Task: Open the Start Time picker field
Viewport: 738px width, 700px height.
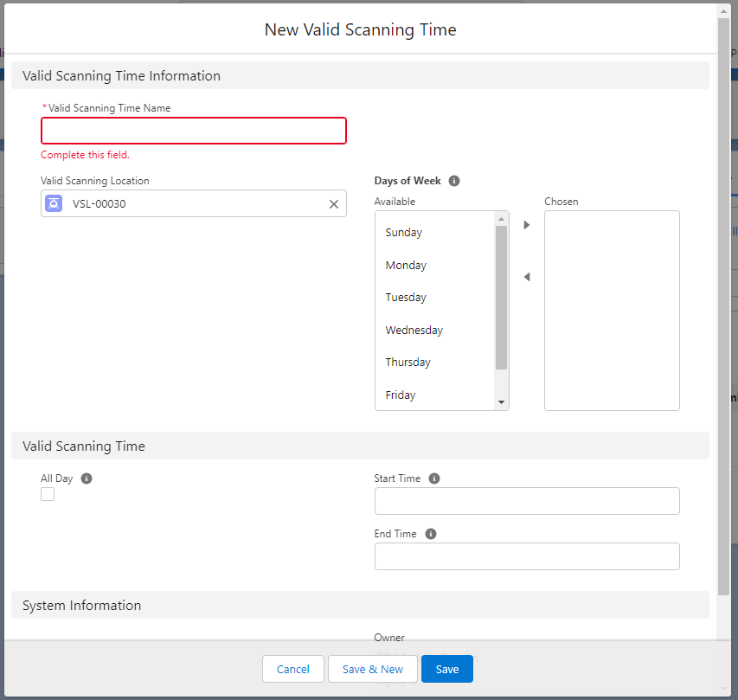Action: tap(527, 501)
